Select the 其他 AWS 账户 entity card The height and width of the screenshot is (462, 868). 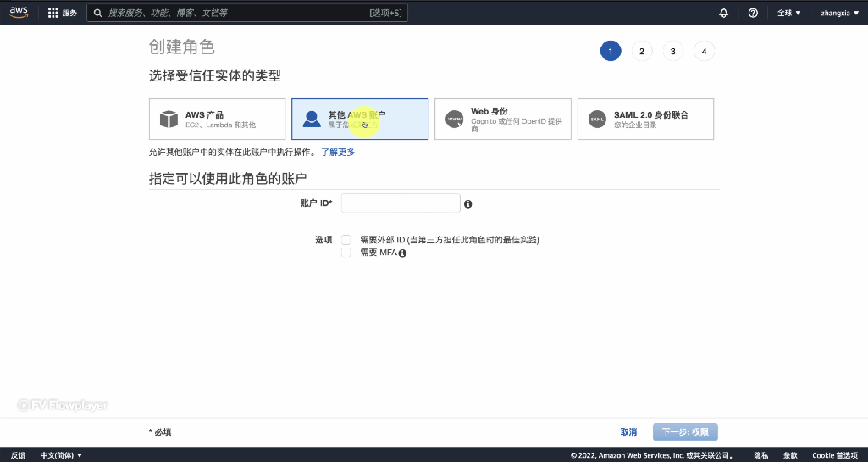[x=360, y=119]
